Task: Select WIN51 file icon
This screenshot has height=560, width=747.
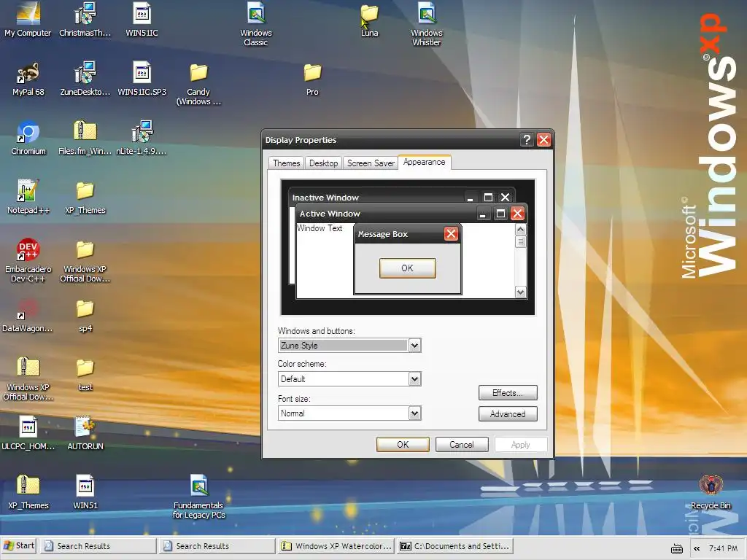Action: (x=85, y=492)
